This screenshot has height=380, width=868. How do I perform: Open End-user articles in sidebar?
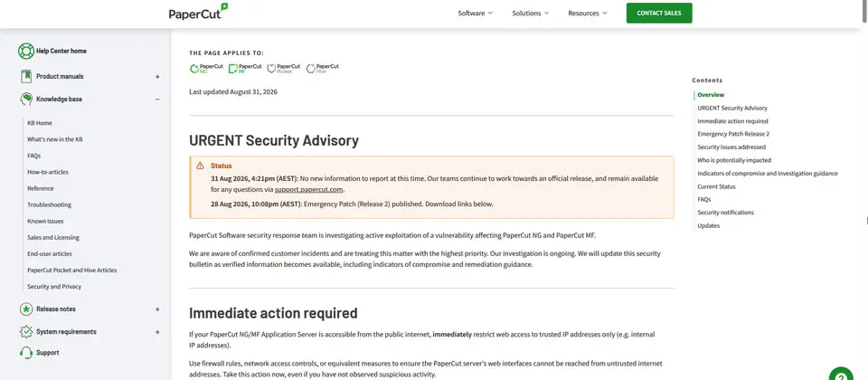pyautogui.click(x=50, y=253)
